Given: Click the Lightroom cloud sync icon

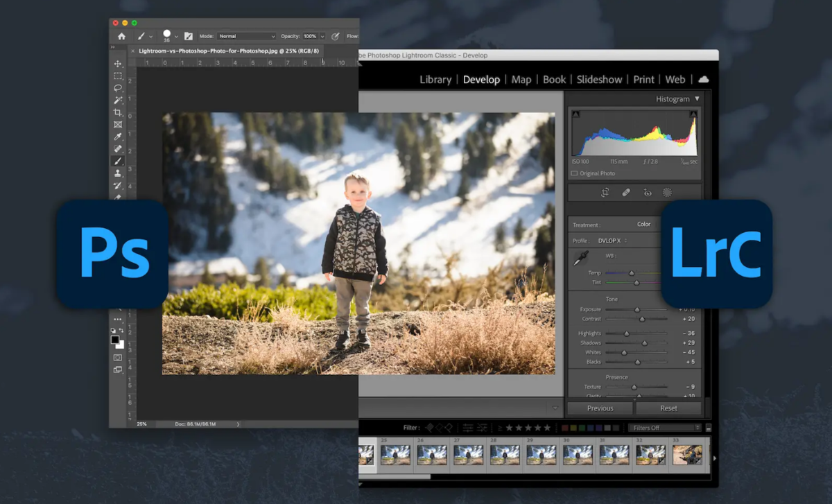Looking at the screenshot, I should click(x=704, y=80).
